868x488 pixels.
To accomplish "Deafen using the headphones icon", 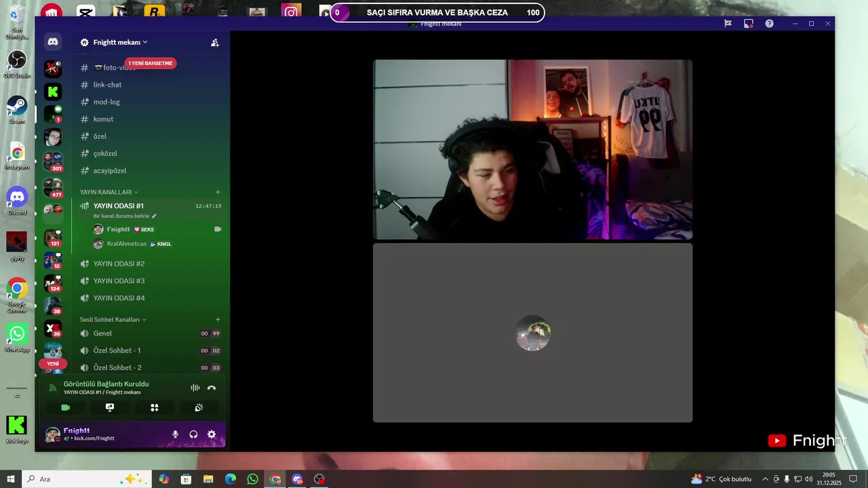I will coord(193,434).
